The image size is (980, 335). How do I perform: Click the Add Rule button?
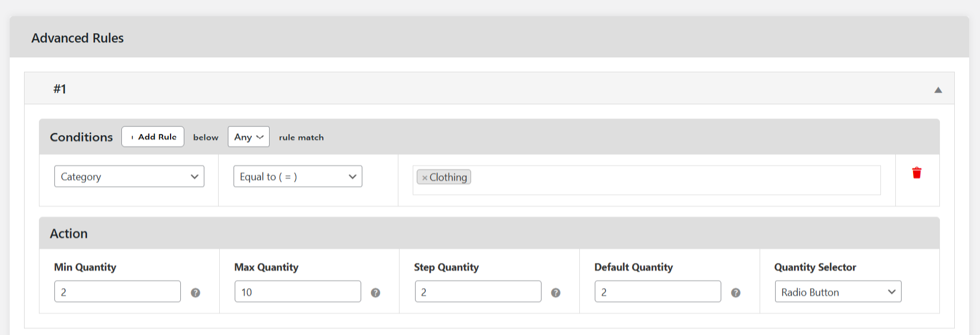[153, 137]
